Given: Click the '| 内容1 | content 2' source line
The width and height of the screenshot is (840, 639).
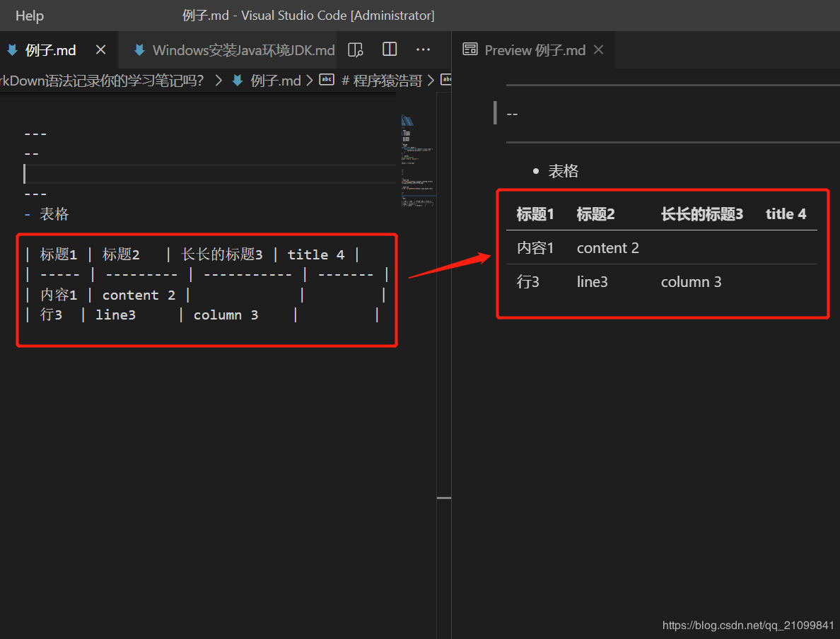Looking at the screenshot, I should (x=205, y=295).
